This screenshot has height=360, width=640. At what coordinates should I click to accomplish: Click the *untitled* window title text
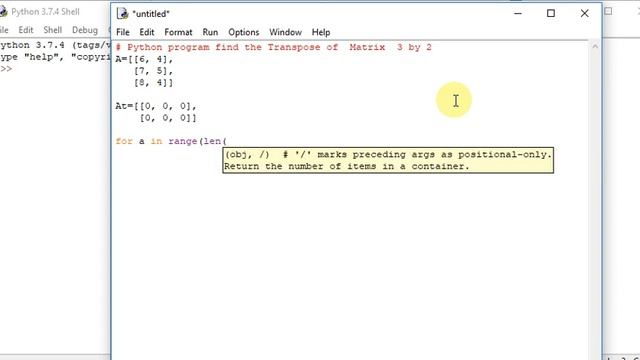click(x=151, y=14)
